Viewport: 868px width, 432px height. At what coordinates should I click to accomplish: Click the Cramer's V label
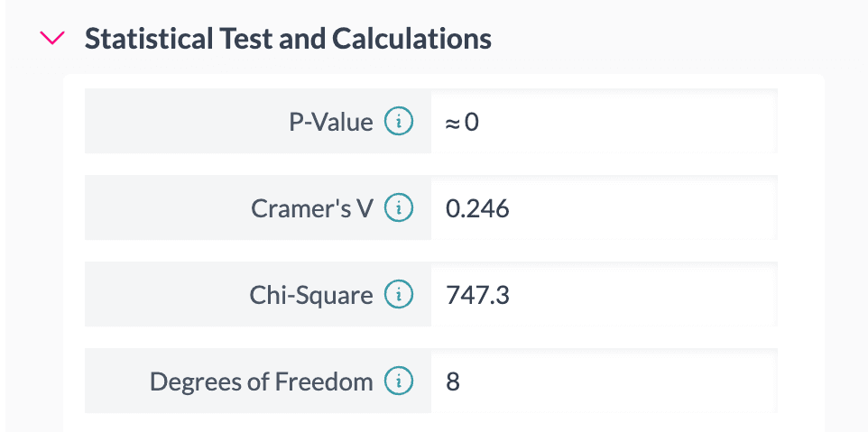[x=311, y=208]
